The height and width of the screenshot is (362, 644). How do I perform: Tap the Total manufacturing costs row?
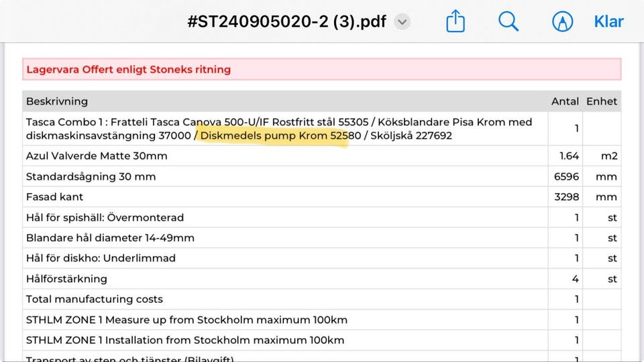pos(95,299)
